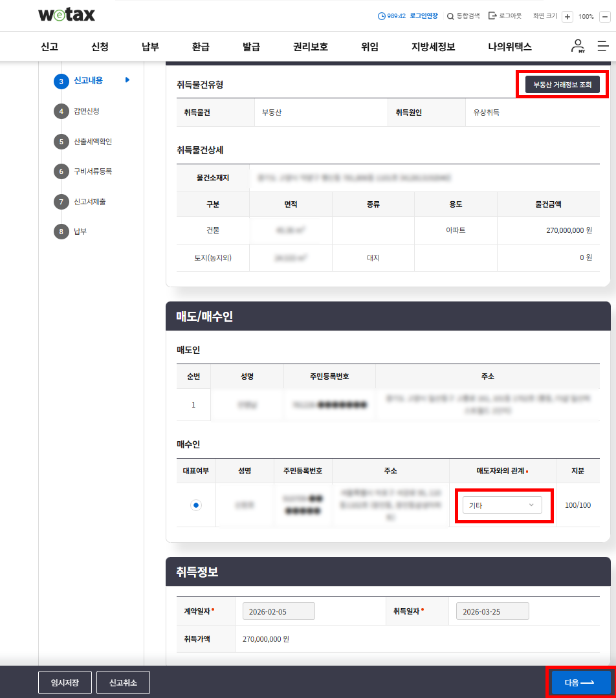Select the 대표여부 radio button for buyer

coord(196,505)
